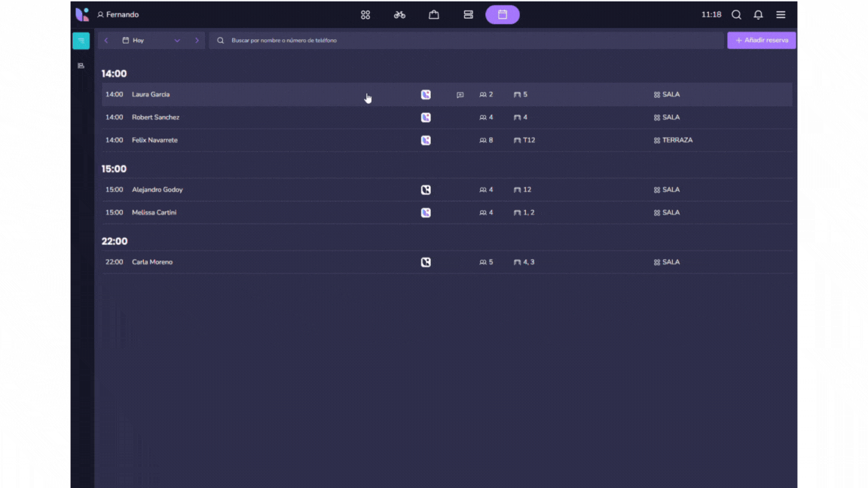Open the global search magnifier icon

(x=736, y=14)
